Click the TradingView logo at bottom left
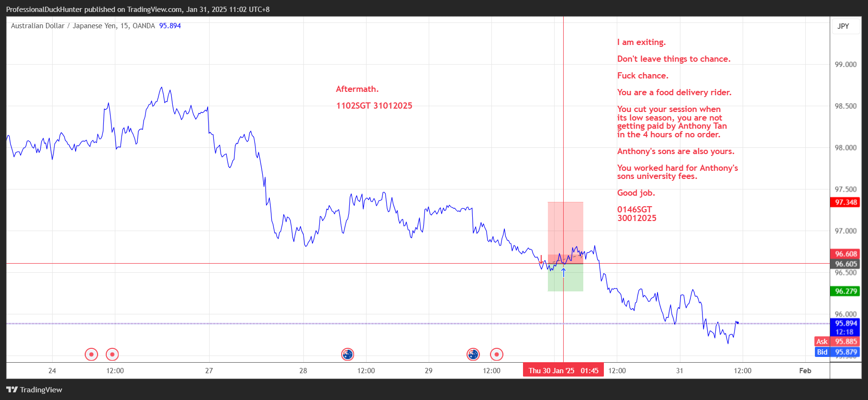Viewport: 868px width, 400px height. pyautogui.click(x=34, y=389)
